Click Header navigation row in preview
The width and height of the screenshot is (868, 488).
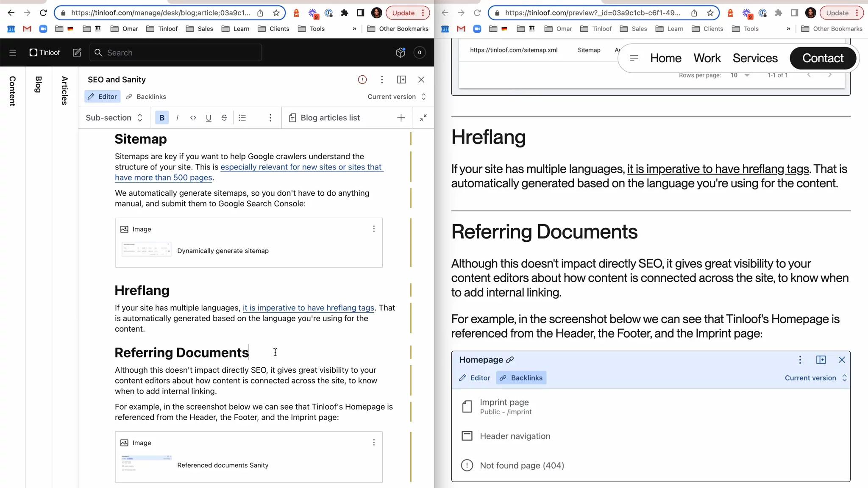[651, 436]
